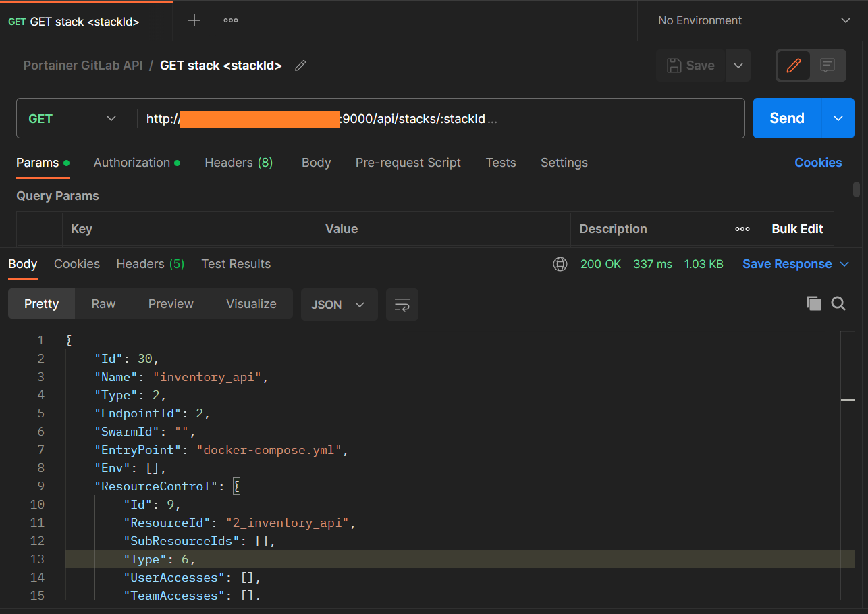Send the request

pos(786,118)
